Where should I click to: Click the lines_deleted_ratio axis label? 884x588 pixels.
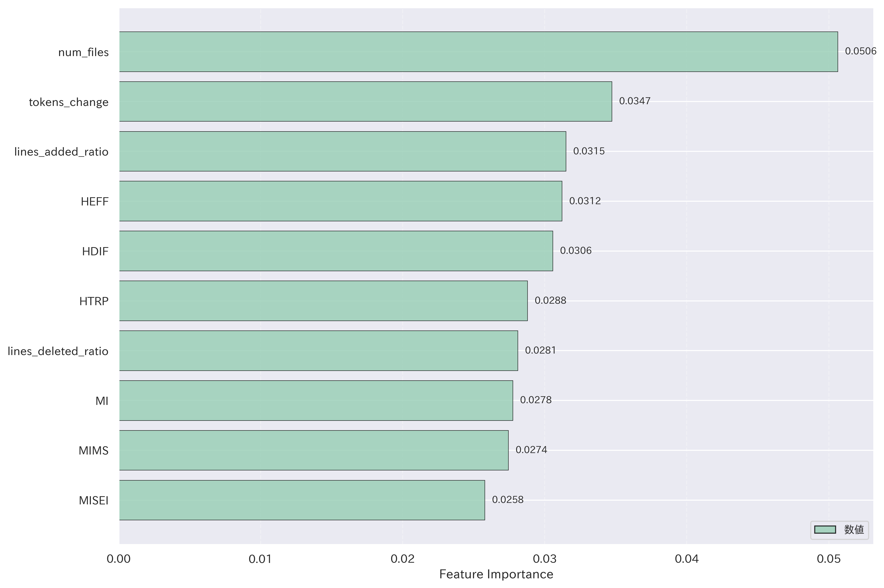(x=58, y=351)
